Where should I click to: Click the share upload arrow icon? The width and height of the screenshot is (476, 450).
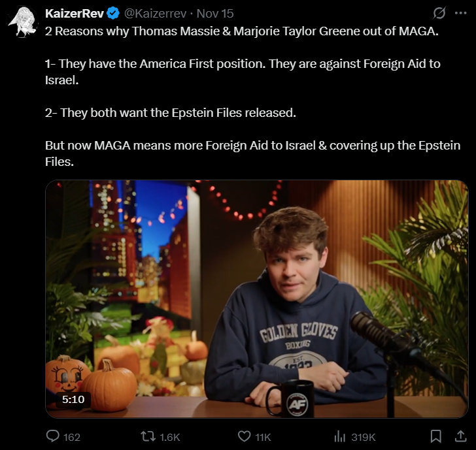(x=460, y=437)
